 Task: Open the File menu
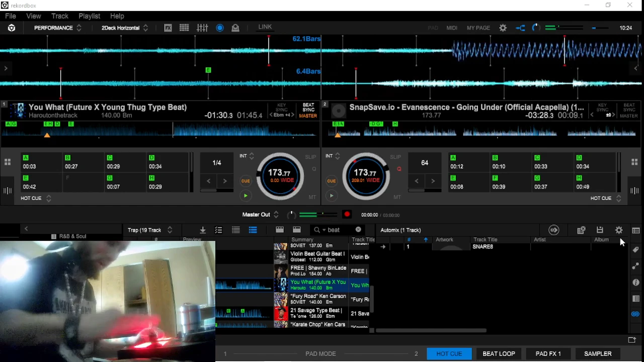[x=11, y=16]
